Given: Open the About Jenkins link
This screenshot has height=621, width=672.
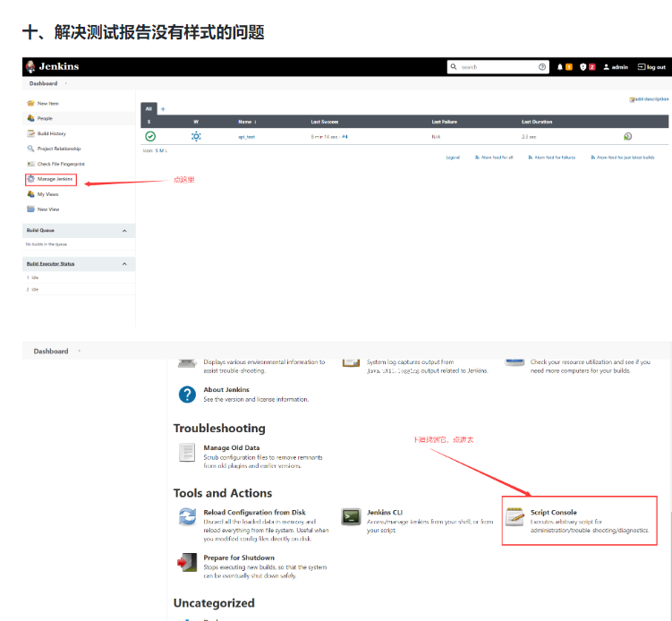Looking at the screenshot, I should coord(226,389).
